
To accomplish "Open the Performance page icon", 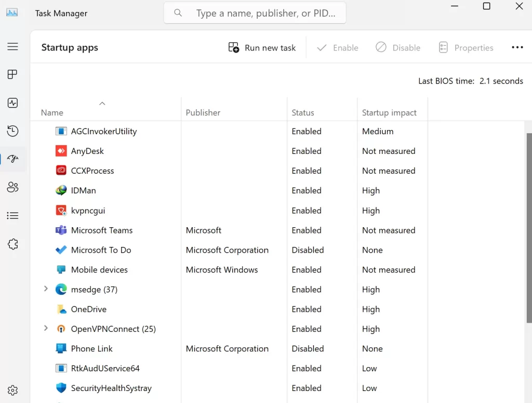I will pyautogui.click(x=12, y=103).
